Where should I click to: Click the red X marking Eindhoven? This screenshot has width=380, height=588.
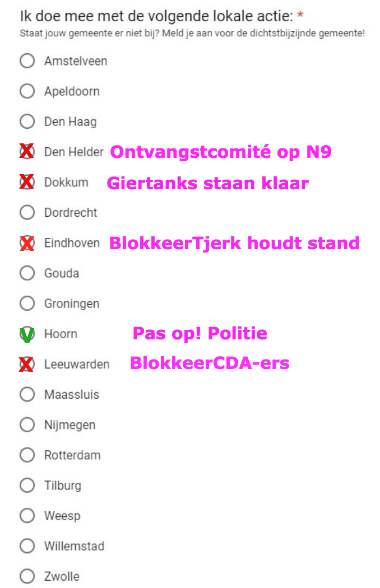tap(27, 242)
